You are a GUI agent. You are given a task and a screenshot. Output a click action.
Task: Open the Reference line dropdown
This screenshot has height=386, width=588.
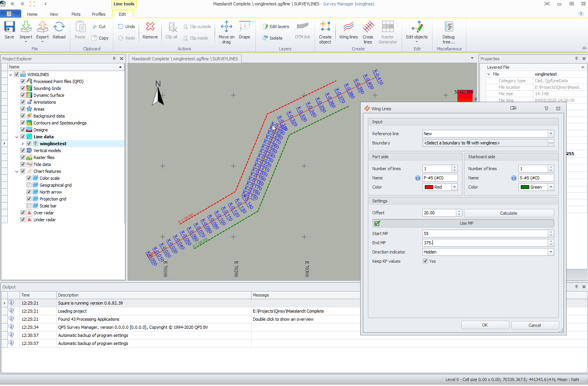coord(551,134)
